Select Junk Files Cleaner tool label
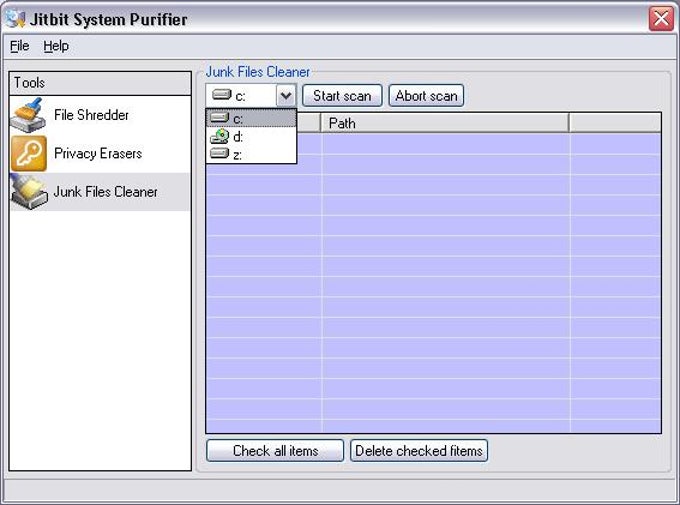Image resolution: width=680 pixels, height=505 pixels. coord(105,191)
